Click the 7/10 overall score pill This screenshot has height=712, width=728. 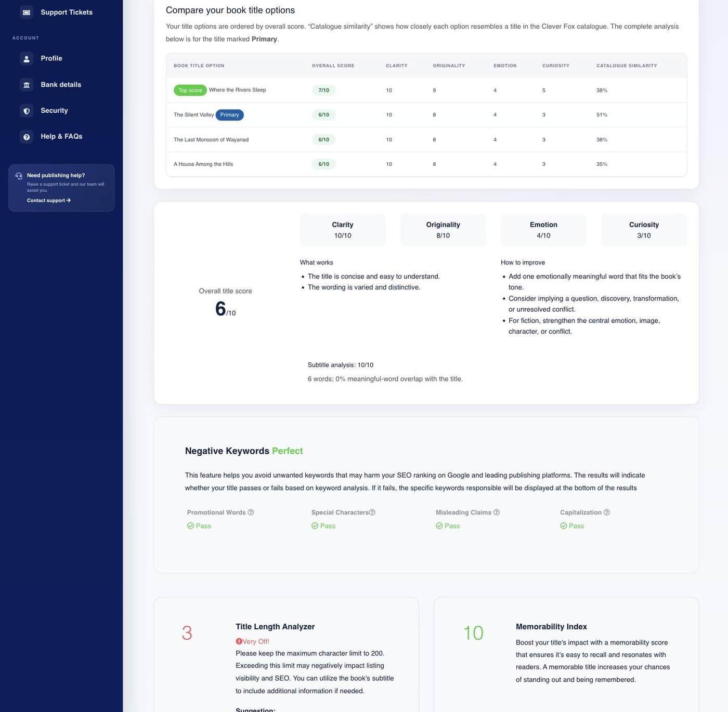(323, 90)
